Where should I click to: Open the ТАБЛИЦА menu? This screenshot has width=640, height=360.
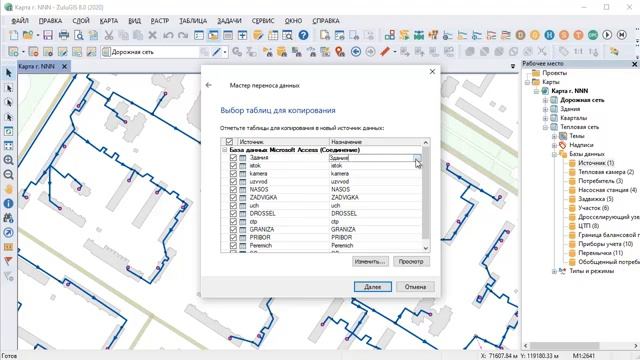tap(193, 21)
